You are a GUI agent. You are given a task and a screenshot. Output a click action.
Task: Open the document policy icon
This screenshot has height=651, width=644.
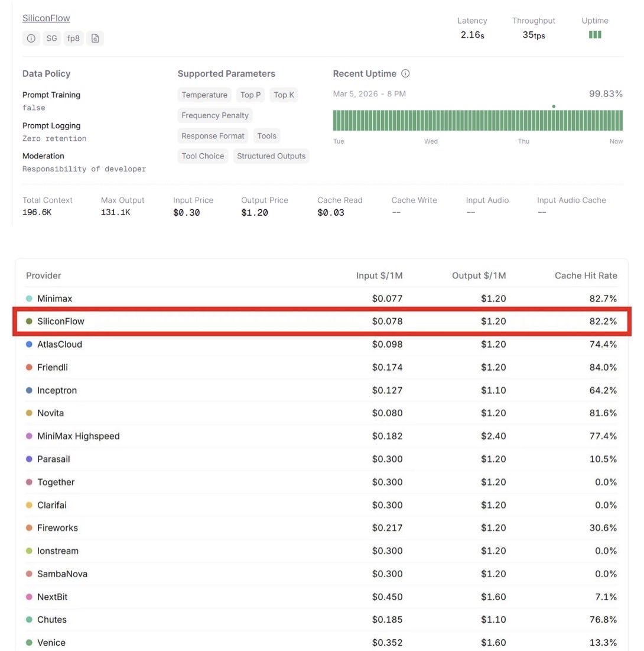tap(95, 38)
